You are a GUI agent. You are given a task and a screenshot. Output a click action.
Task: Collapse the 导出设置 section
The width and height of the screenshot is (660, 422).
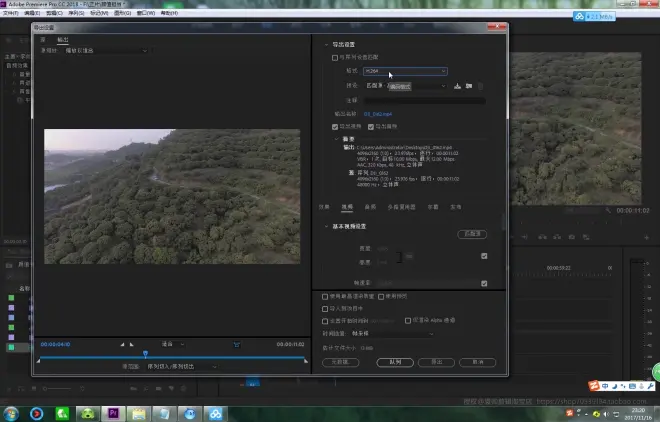(x=326, y=45)
